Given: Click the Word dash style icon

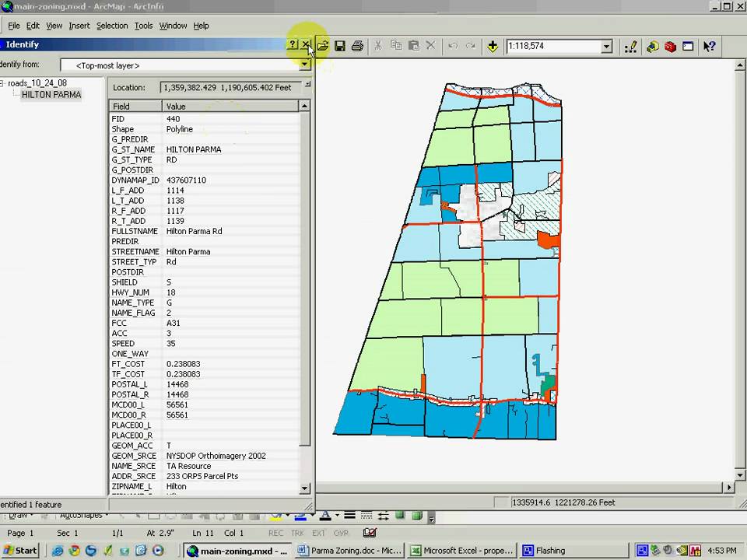Looking at the screenshot, I should (366, 515).
